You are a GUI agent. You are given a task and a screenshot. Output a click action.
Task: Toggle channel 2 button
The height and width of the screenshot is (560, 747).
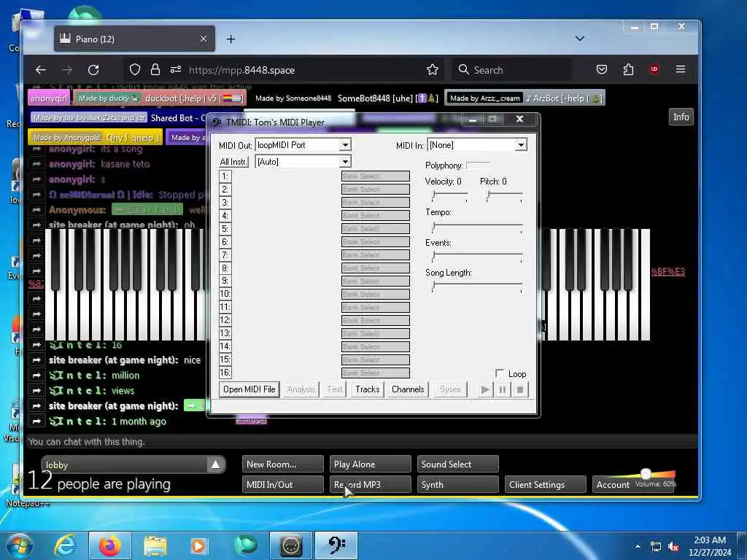225,190
